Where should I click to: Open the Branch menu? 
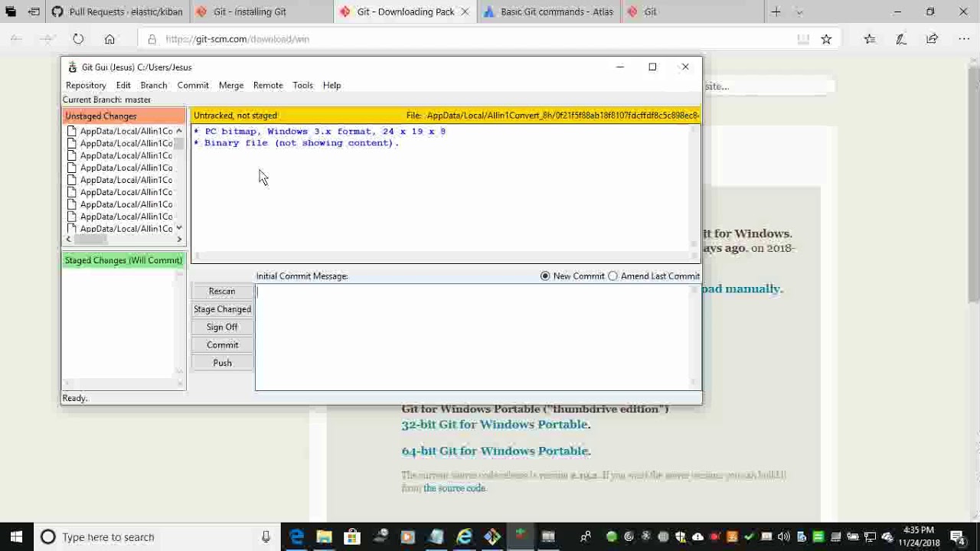click(153, 85)
